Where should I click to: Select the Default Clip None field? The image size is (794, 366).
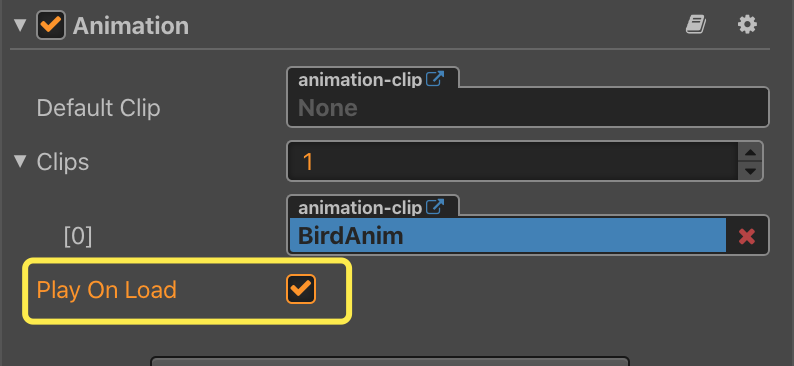coord(528,107)
